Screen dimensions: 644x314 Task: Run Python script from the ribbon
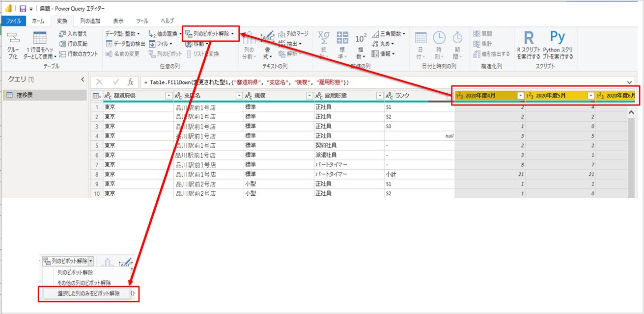[558, 39]
